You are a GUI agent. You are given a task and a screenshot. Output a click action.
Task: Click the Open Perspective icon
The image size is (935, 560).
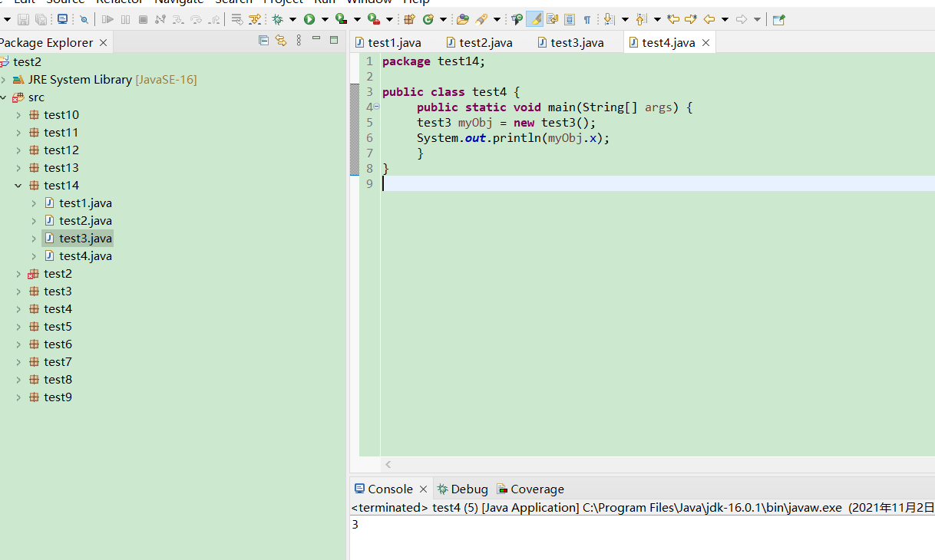click(x=778, y=19)
